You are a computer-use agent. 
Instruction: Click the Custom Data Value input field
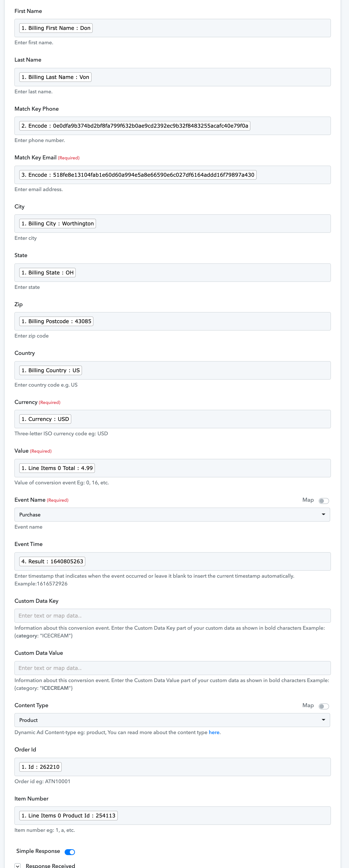pos(172,668)
